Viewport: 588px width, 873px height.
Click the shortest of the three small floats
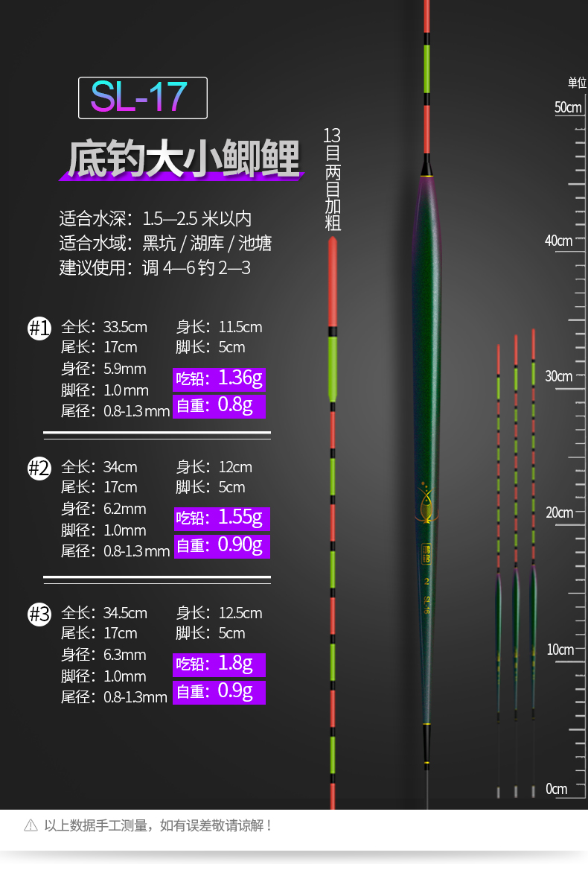(x=499, y=571)
